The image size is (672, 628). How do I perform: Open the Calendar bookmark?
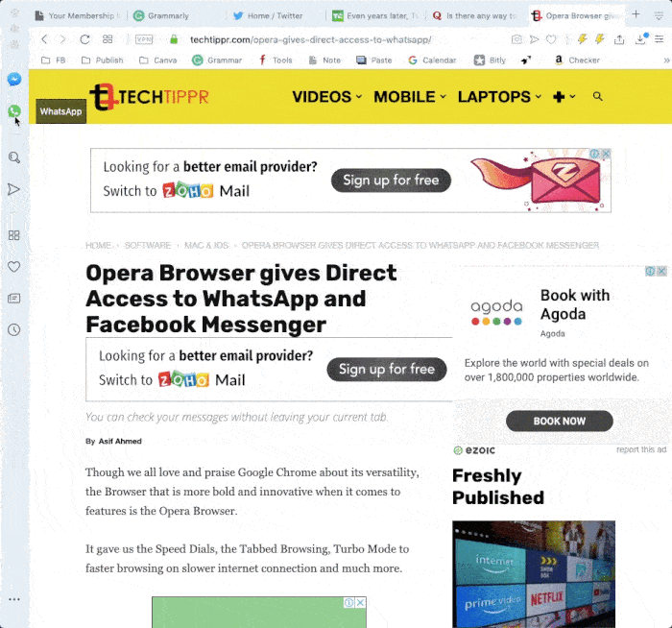pos(432,60)
